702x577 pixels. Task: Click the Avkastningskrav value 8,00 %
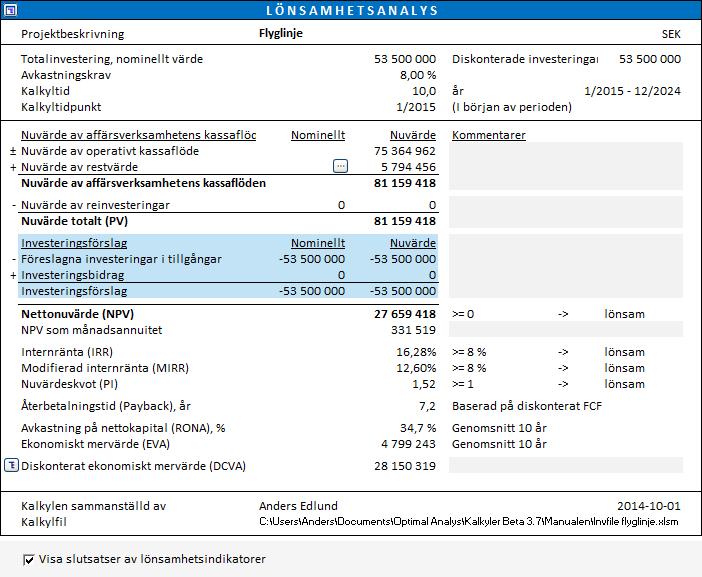click(x=418, y=75)
